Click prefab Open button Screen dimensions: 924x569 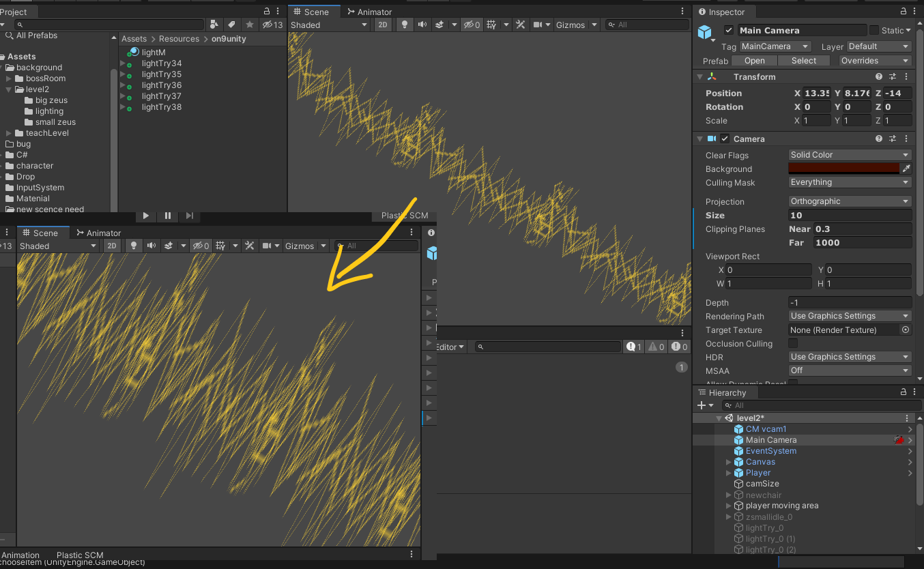click(754, 61)
